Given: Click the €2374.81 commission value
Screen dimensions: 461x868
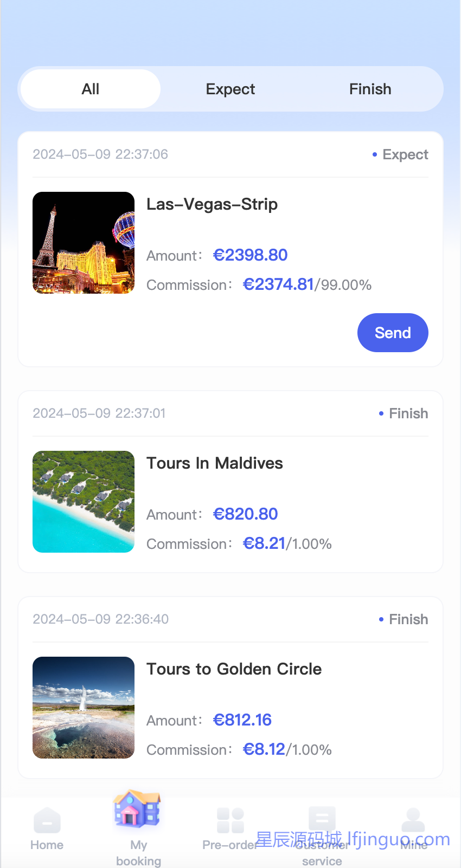Looking at the screenshot, I should [278, 284].
